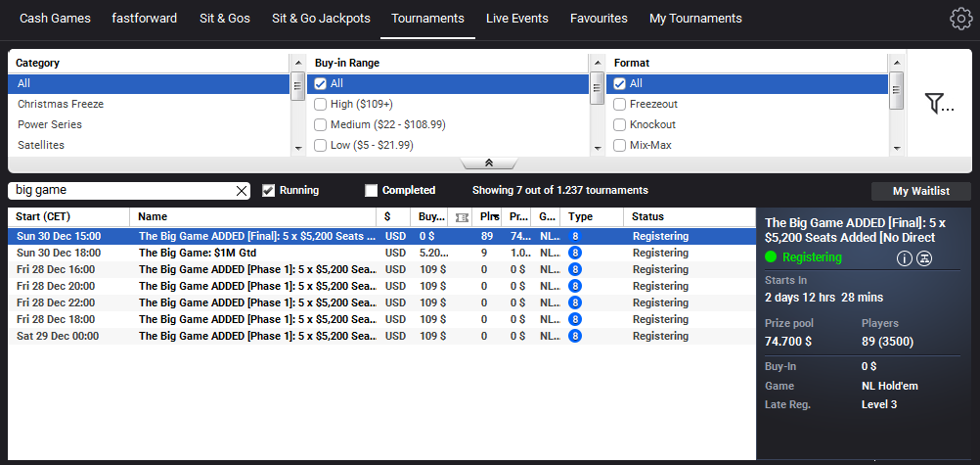Viewport: 980px width, 465px height.
Task: Click the green Registering status indicator
Action: [x=772, y=257]
